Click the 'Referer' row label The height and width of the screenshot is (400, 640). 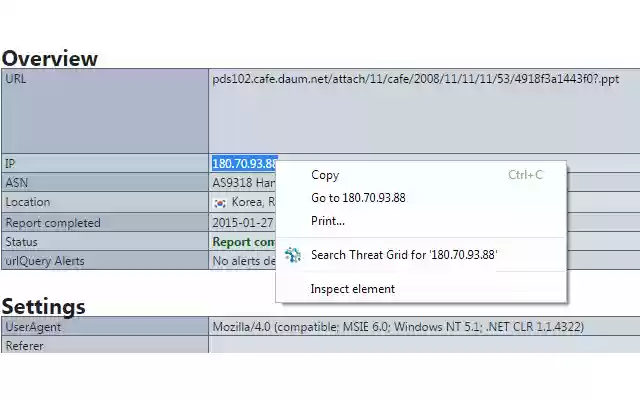tap(24, 346)
